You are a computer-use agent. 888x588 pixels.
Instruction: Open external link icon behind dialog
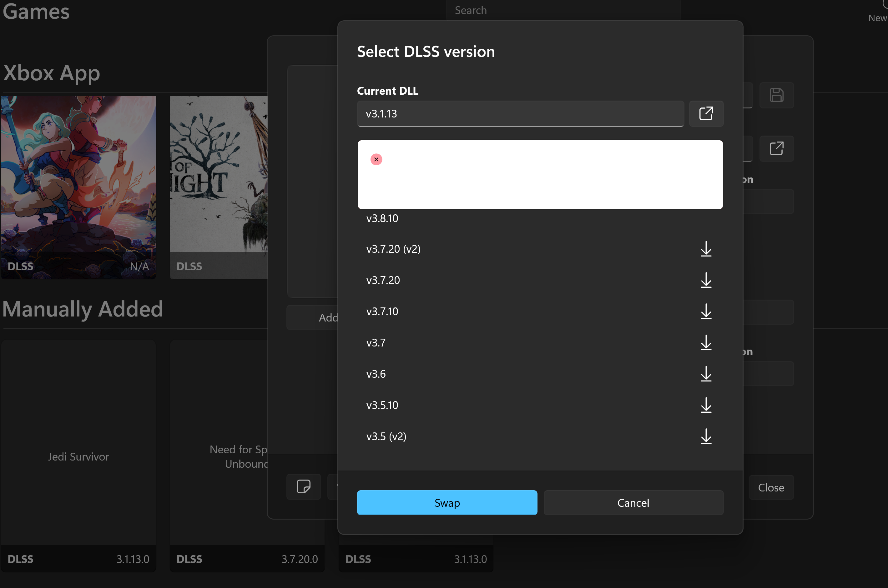pyautogui.click(x=776, y=148)
